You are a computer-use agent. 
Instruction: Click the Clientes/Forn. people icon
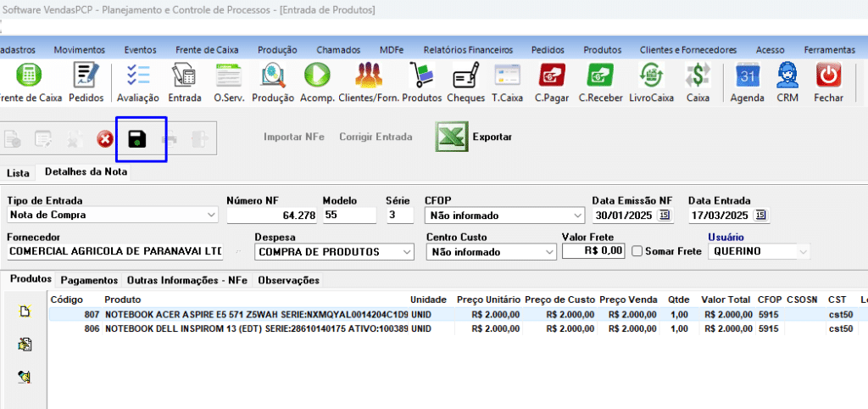(368, 82)
